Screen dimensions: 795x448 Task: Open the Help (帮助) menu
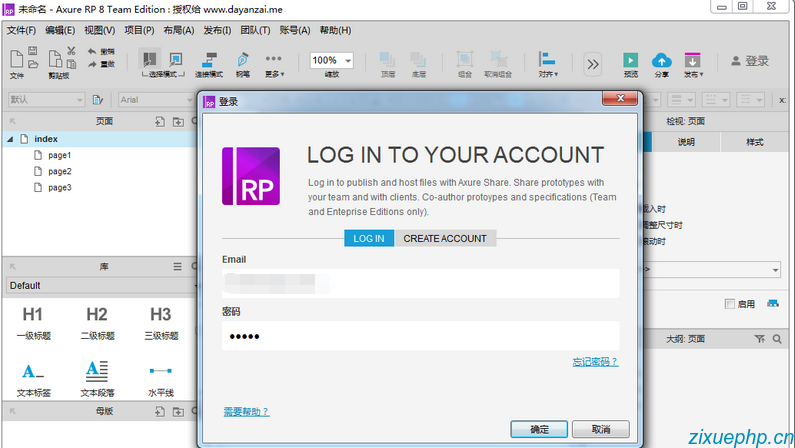(x=335, y=30)
